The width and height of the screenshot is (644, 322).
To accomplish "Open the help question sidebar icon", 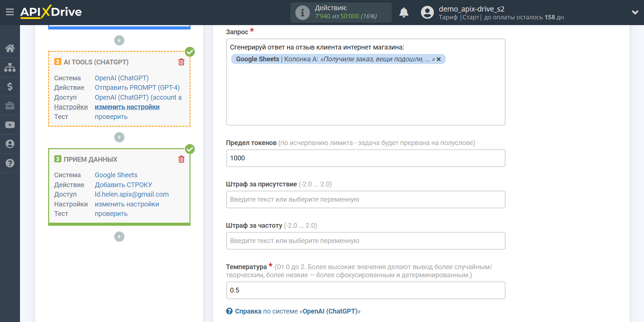I will tap(10, 163).
